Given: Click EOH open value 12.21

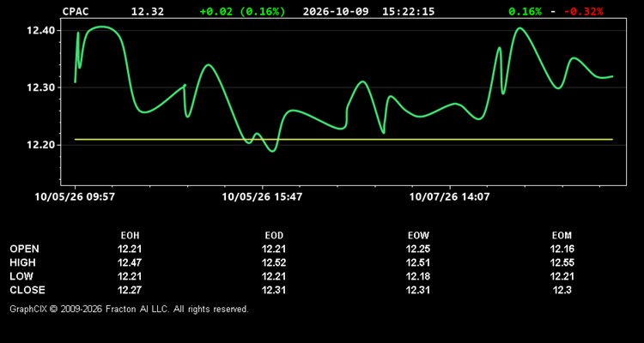Looking at the screenshot, I should click(130, 249).
